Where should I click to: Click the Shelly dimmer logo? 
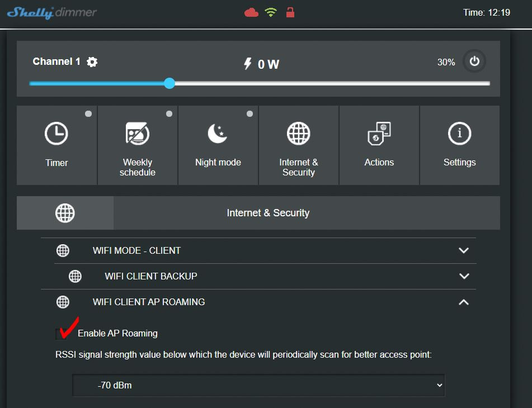(x=52, y=13)
